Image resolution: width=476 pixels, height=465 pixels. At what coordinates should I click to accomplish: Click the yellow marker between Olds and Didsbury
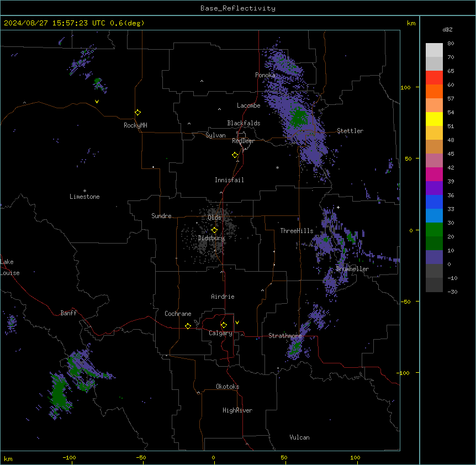click(x=214, y=230)
